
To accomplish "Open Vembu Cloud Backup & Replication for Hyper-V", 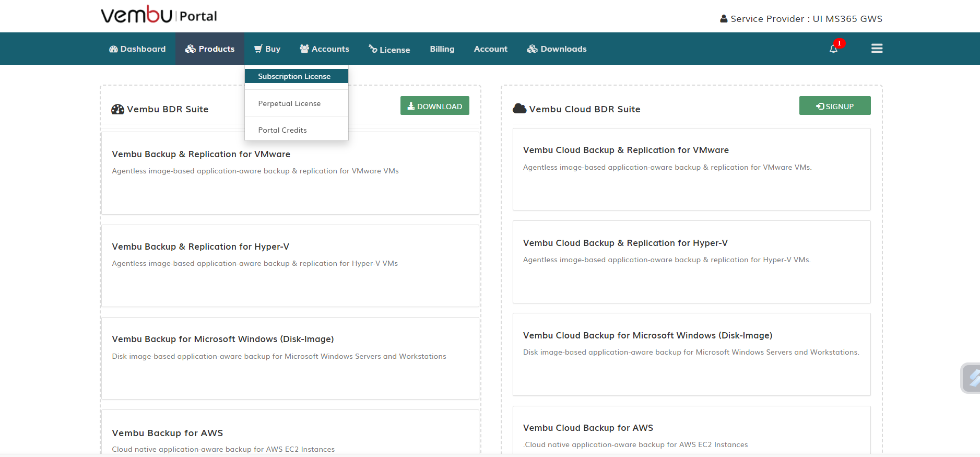I will pos(692,262).
